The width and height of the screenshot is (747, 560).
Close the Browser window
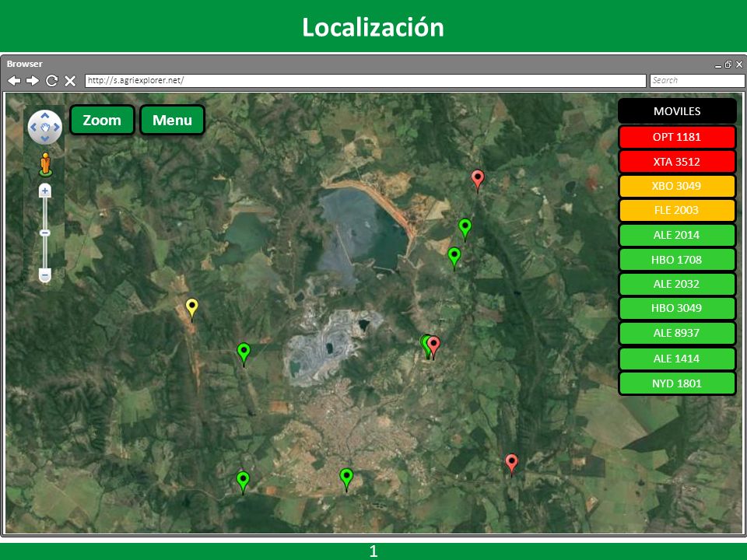tap(739, 65)
